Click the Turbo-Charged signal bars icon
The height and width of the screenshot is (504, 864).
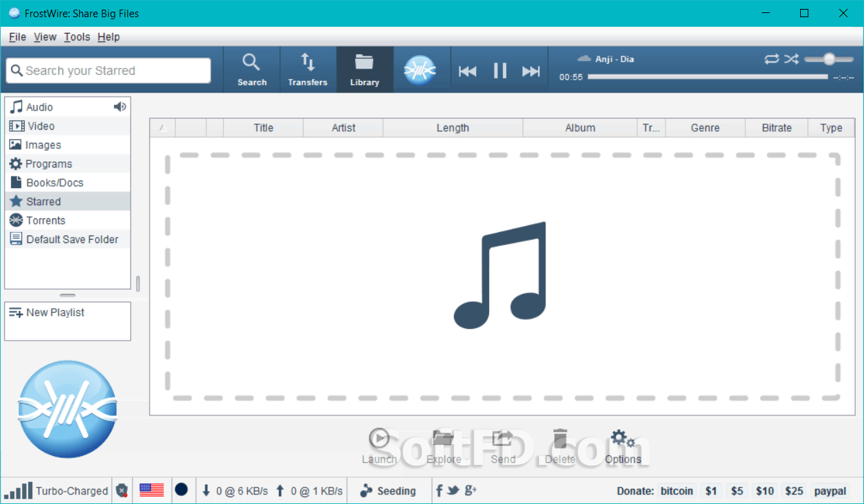tap(18, 490)
